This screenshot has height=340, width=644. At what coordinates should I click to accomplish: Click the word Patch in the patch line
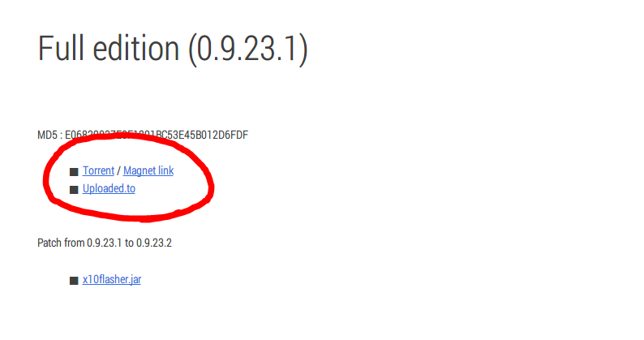tap(49, 243)
